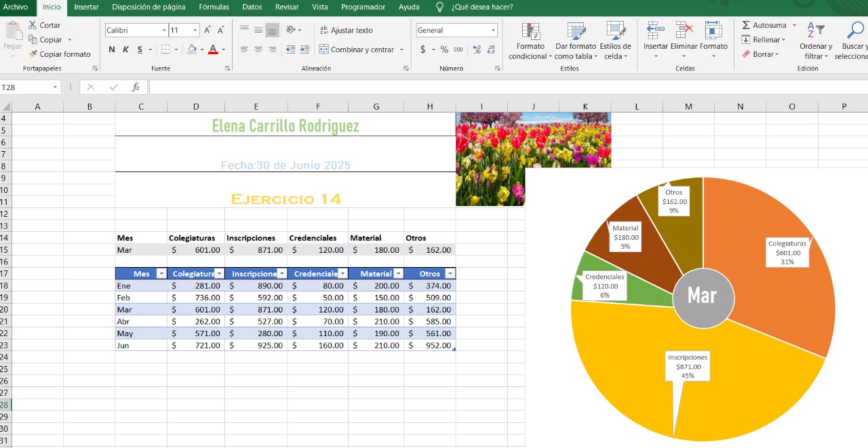Click the Cortar scissors icon
The height and width of the screenshot is (448, 868).
tap(33, 25)
